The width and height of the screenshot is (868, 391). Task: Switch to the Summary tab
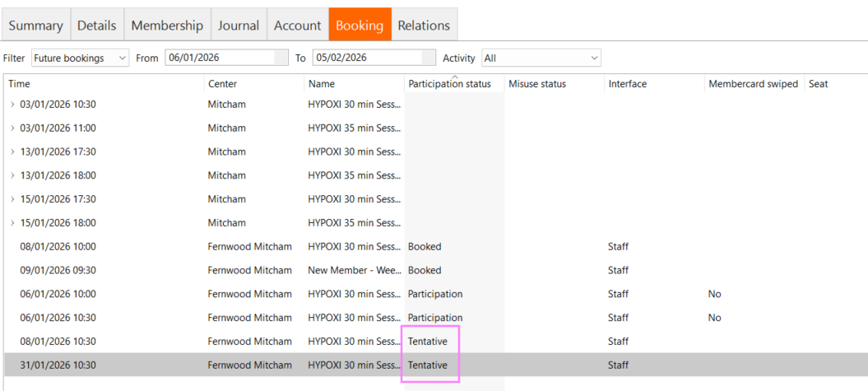click(x=35, y=26)
